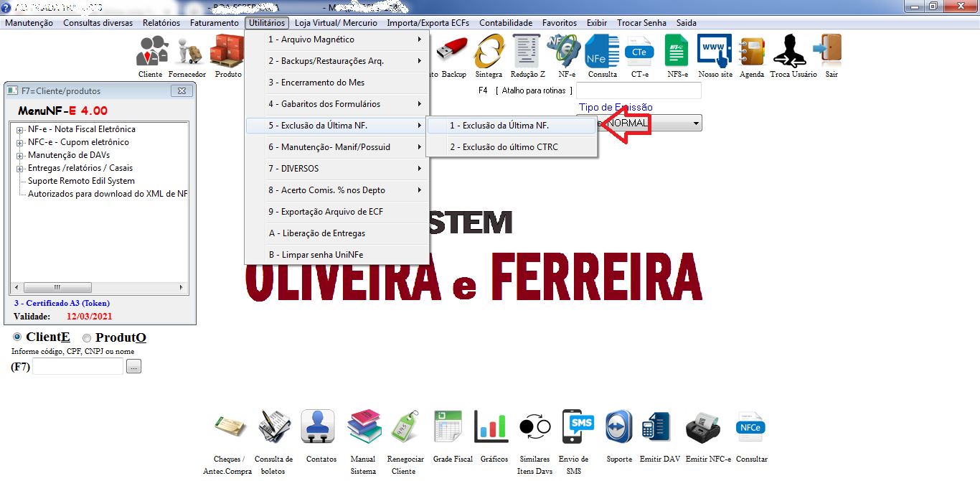Click the NFS-e icon
980x481 pixels.
pos(677,52)
